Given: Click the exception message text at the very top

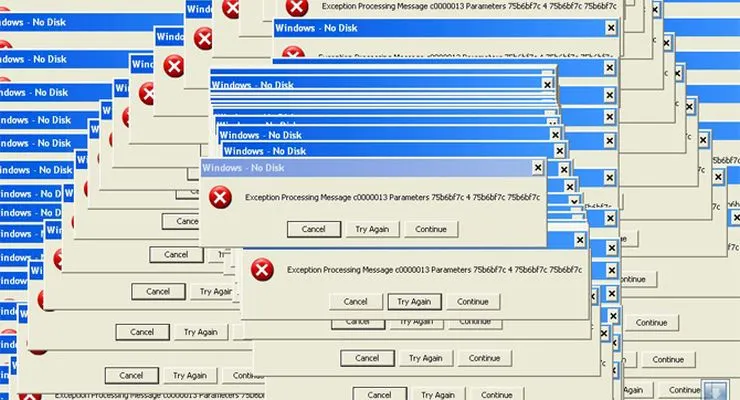Looking at the screenshot, I should 469,6.
